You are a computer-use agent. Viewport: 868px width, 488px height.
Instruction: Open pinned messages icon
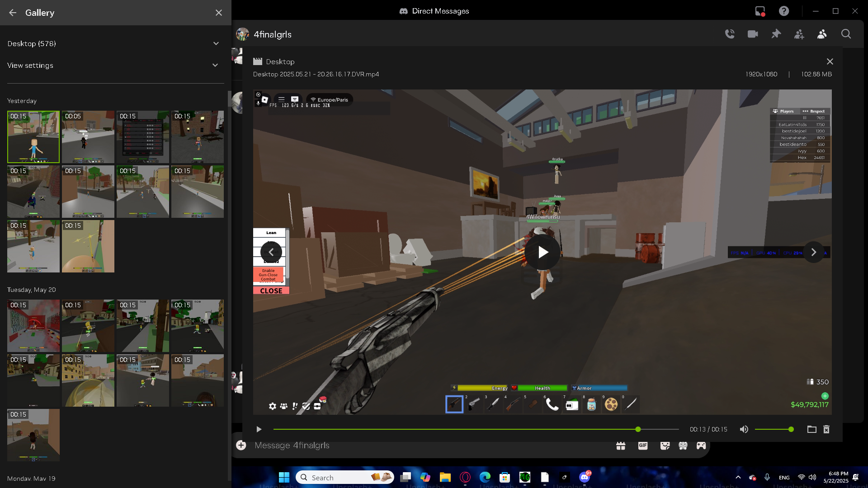tap(776, 34)
